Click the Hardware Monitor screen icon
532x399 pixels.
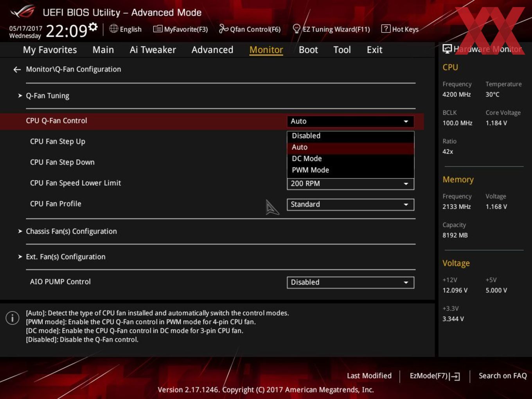(447, 49)
